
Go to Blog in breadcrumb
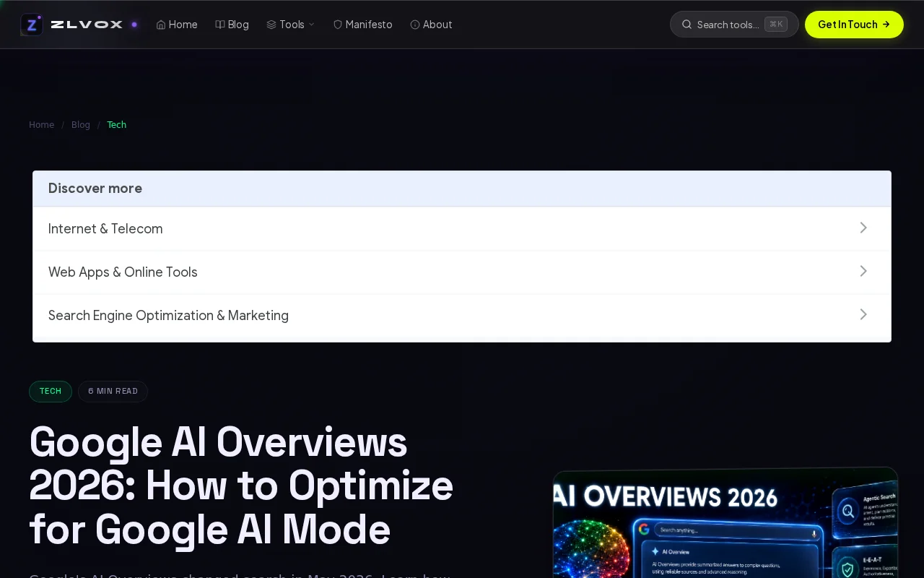coord(81,125)
